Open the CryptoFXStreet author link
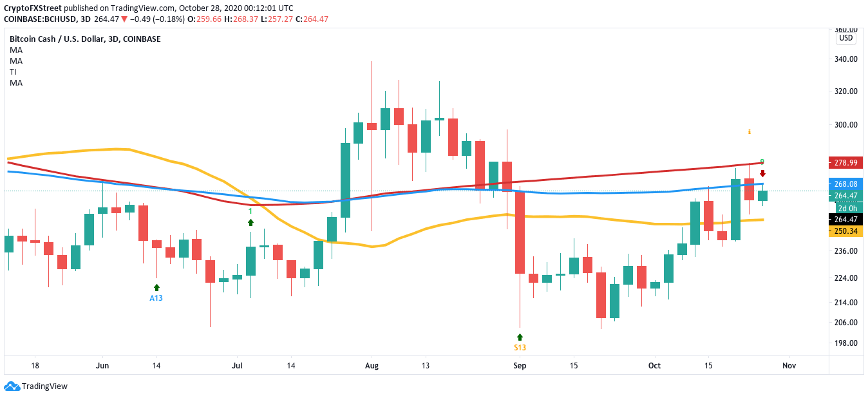868x398 pixels. pyautogui.click(x=32, y=8)
